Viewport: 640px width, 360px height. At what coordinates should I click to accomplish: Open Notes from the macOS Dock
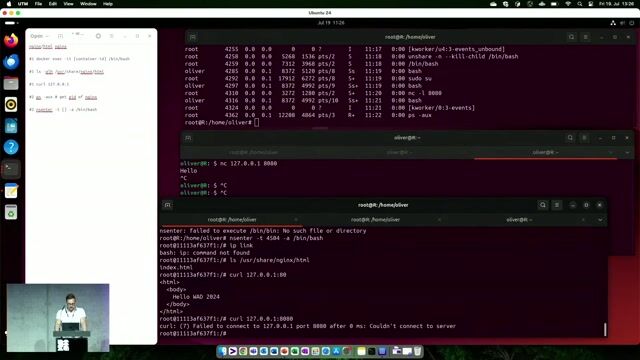click(361, 351)
